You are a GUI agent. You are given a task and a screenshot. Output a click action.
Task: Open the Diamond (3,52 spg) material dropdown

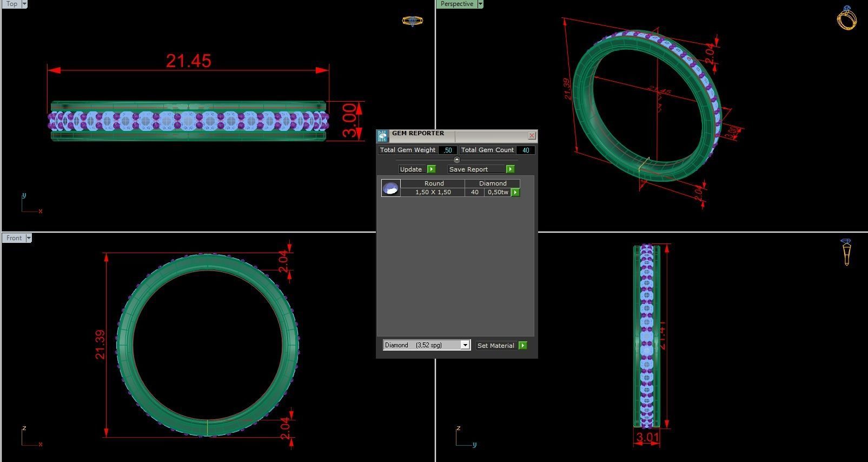(426, 345)
